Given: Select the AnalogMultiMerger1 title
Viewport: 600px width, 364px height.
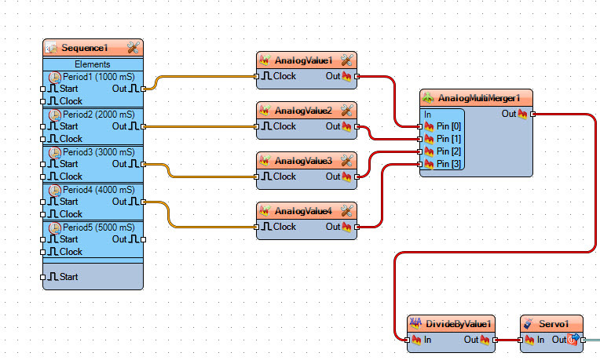Looking at the screenshot, I should point(479,98).
